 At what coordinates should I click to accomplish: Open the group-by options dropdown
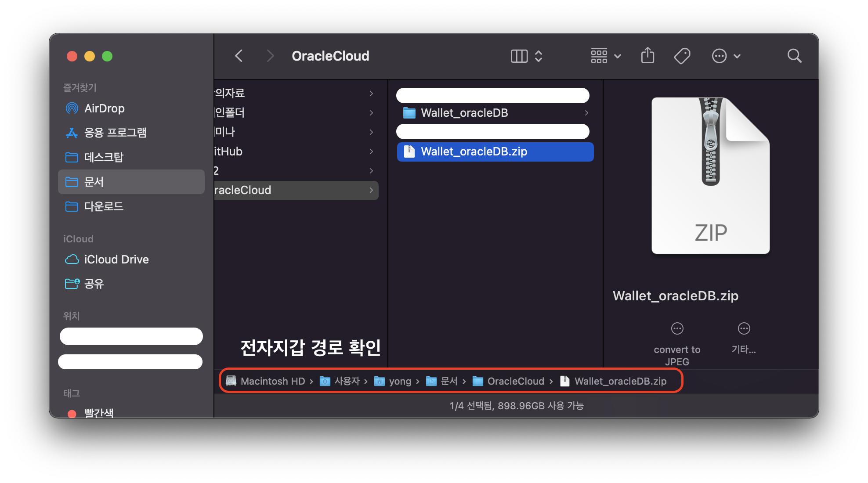point(606,56)
